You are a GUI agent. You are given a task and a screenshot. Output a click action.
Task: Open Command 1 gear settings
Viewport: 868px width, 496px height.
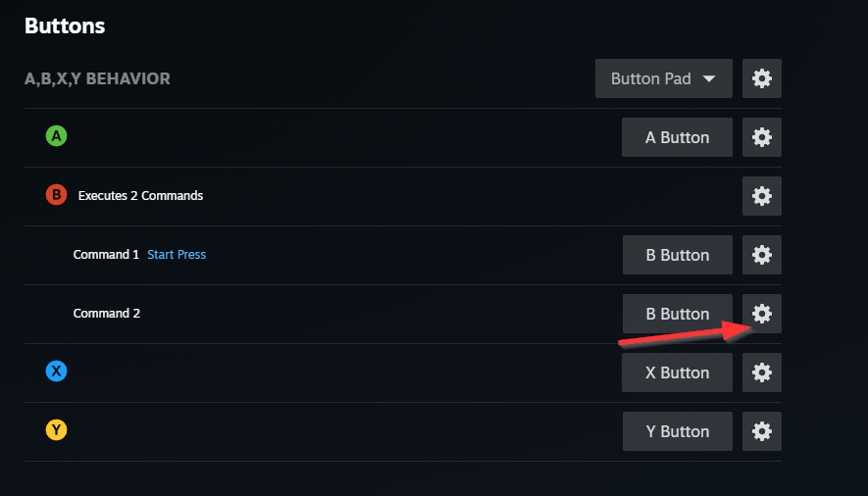pos(761,255)
